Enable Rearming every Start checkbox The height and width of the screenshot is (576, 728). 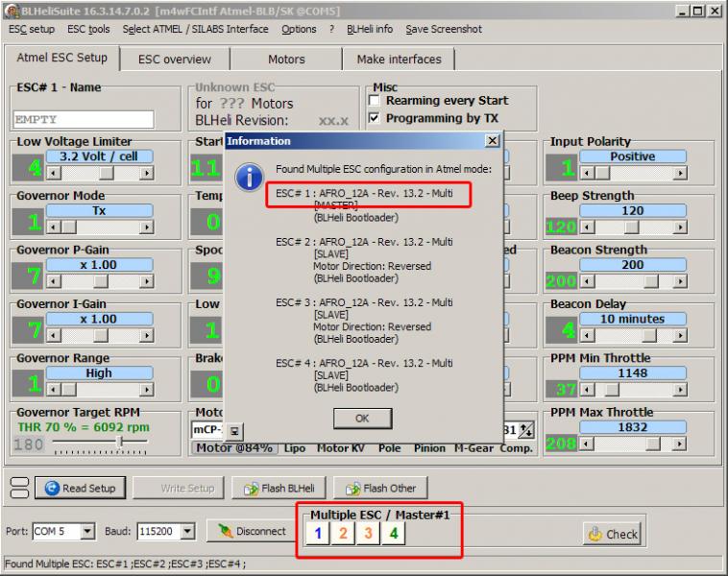[376, 101]
